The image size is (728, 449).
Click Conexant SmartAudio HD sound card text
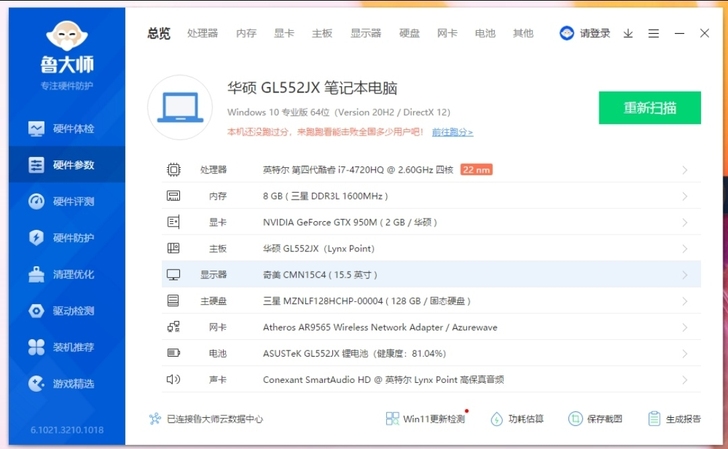(x=384, y=380)
